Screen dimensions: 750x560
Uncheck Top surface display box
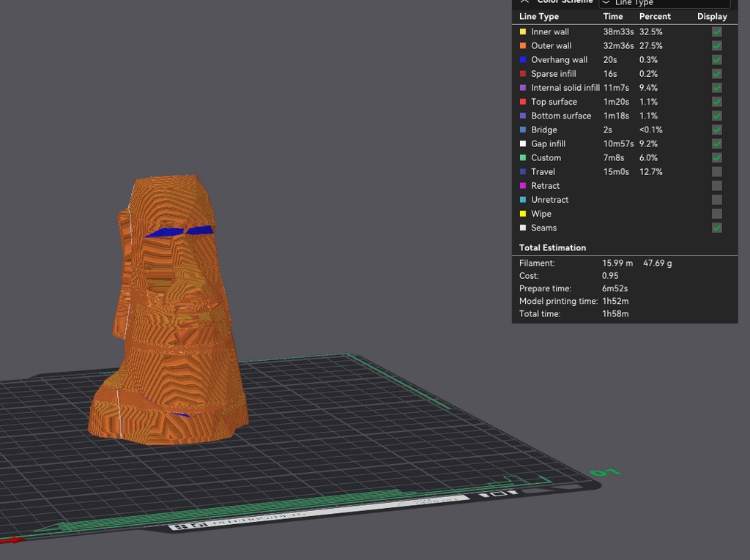716,102
